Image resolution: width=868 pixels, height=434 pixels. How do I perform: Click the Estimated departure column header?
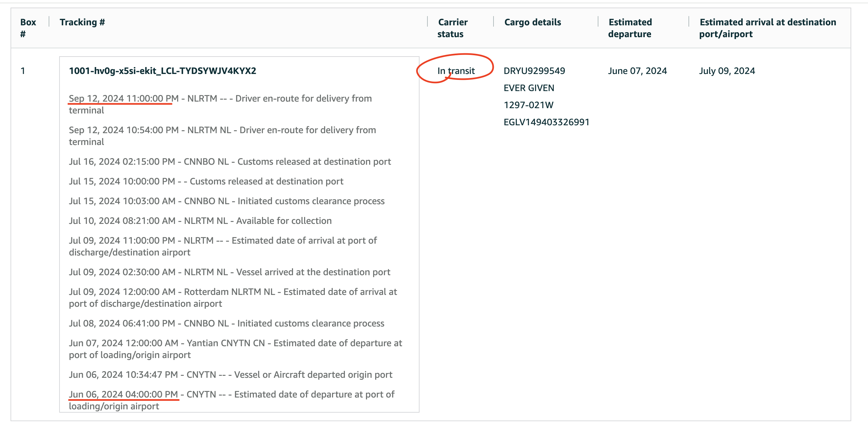(x=630, y=28)
